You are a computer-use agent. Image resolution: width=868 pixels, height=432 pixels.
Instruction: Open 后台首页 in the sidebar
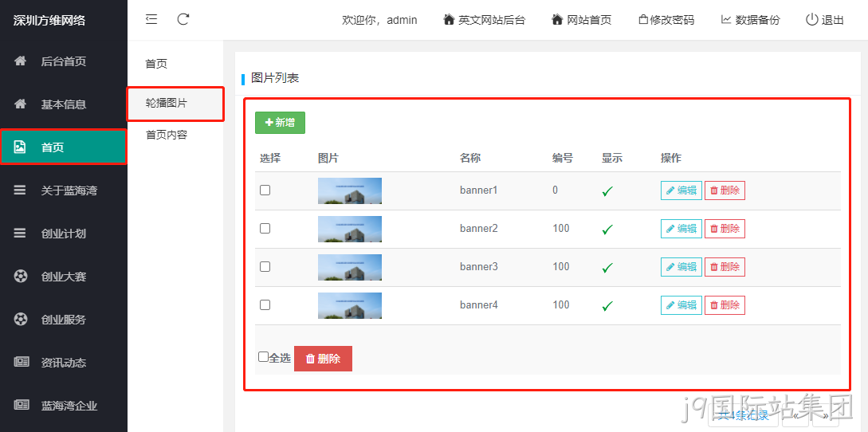[64, 61]
